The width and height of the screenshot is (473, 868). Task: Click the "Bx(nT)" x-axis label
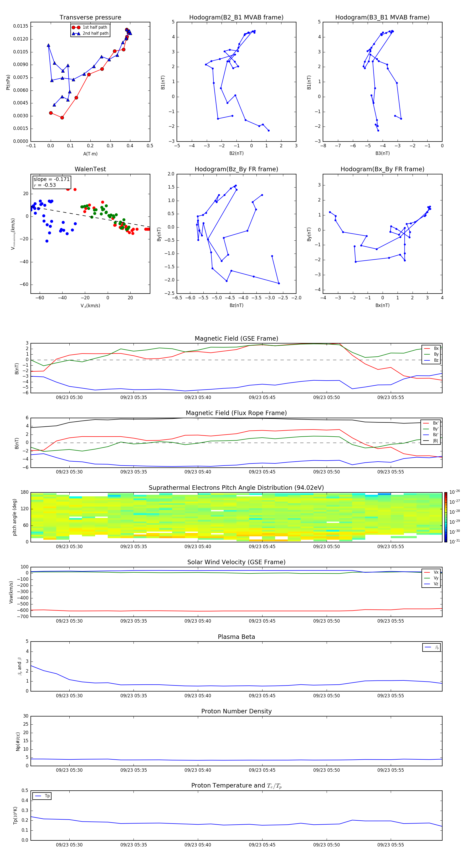coord(382,305)
